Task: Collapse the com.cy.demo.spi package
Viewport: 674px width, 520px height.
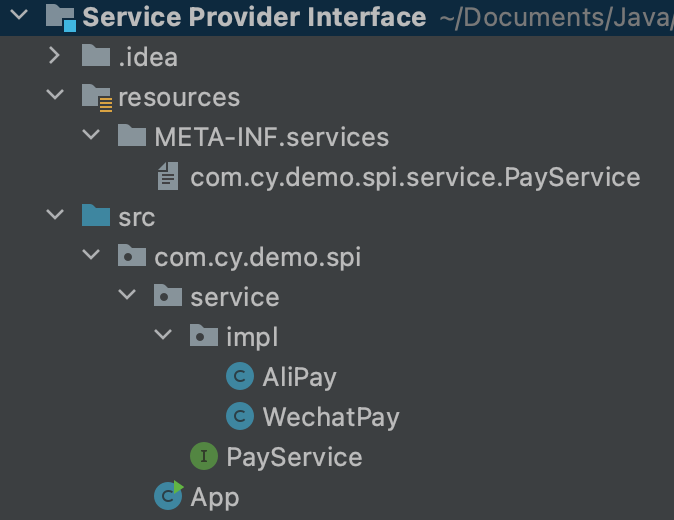Action: (x=90, y=257)
